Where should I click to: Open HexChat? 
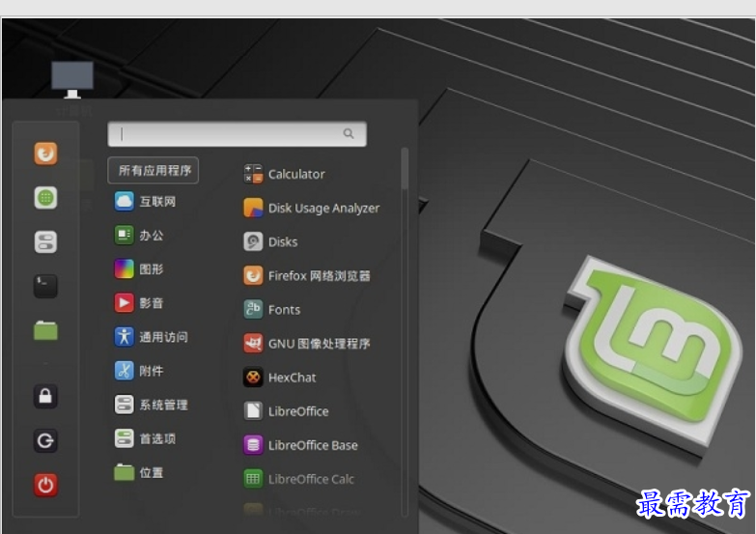[280, 378]
